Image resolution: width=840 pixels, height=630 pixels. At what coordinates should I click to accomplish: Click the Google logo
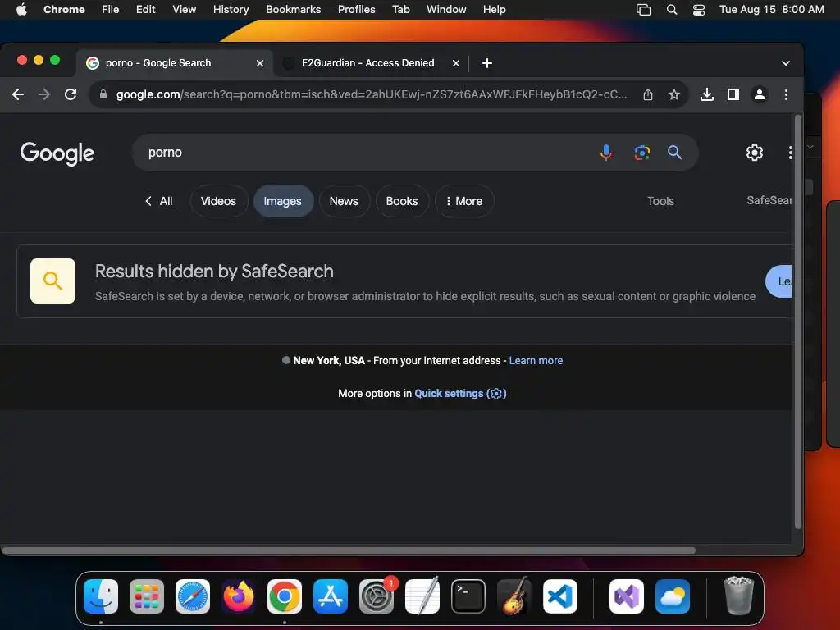pyautogui.click(x=57, y=153)
